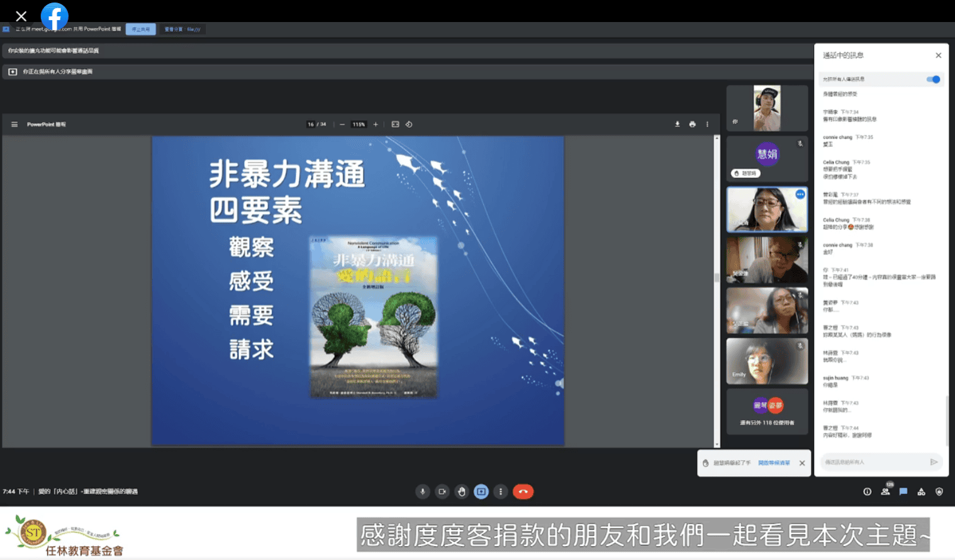Screen dimensions: 955x560
Task: Open PDF viewer more actions menu
Action: 707,125
